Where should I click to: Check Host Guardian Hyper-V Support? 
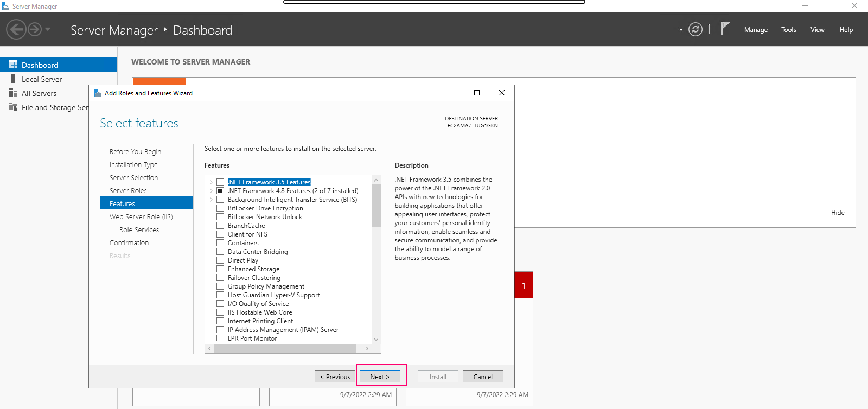point(220,295)
